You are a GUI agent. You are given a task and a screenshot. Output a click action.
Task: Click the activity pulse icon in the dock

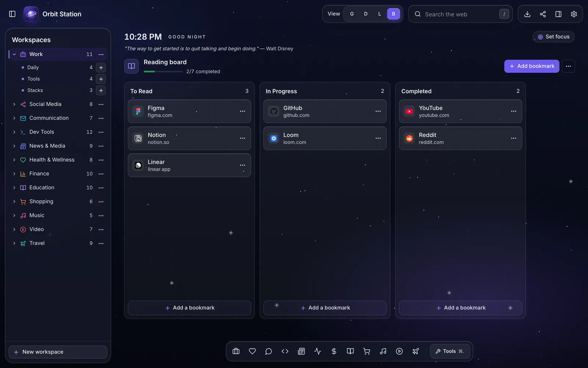(318, 351)
